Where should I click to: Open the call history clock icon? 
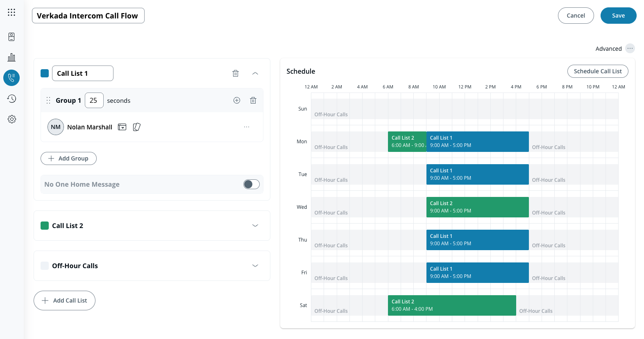point(11,99)
